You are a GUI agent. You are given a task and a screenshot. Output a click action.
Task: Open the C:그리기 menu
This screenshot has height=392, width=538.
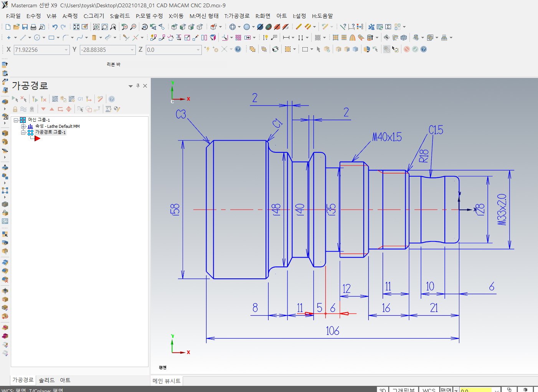click(x=94, y=16)
